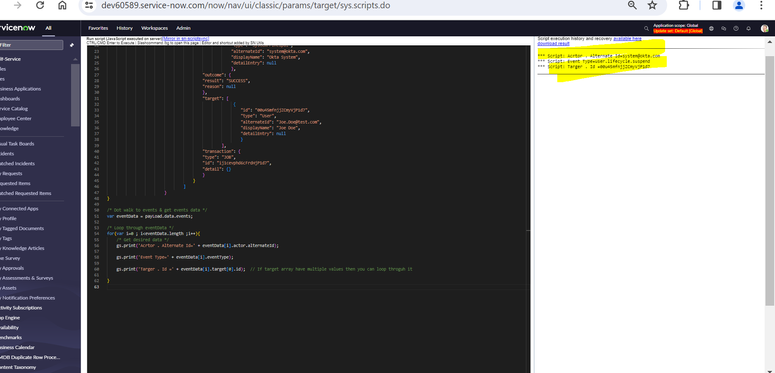The image size is (775, 373).
Task: Open My Tags in navigator
Action: (6, 238)
